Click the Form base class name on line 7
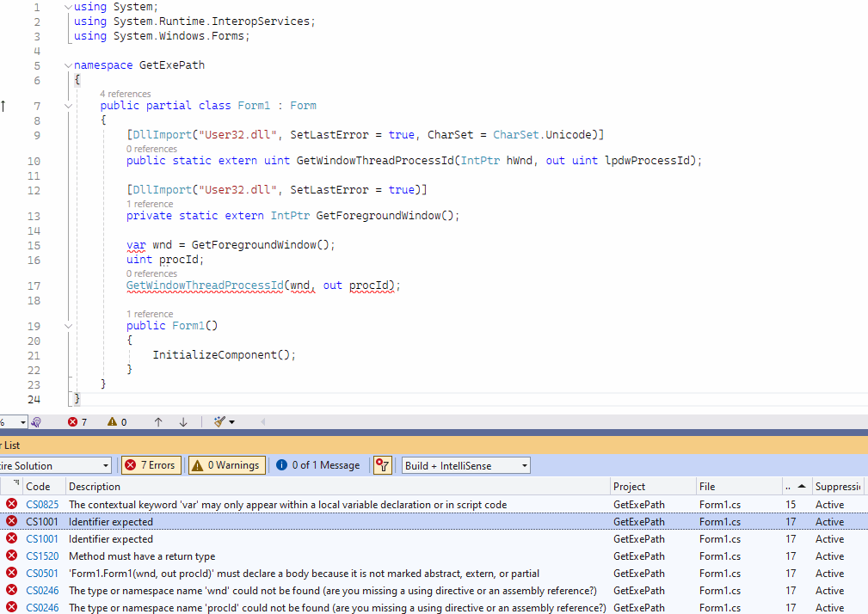 304,106
